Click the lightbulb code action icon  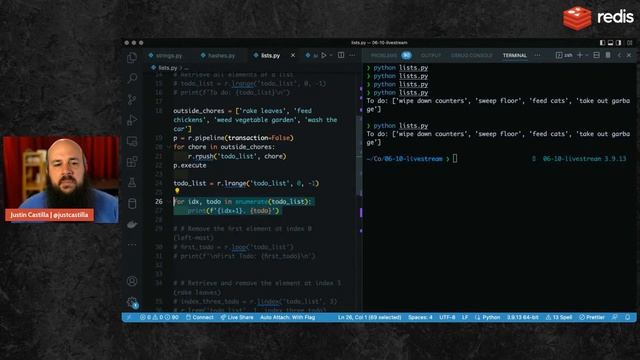[177, 191]
